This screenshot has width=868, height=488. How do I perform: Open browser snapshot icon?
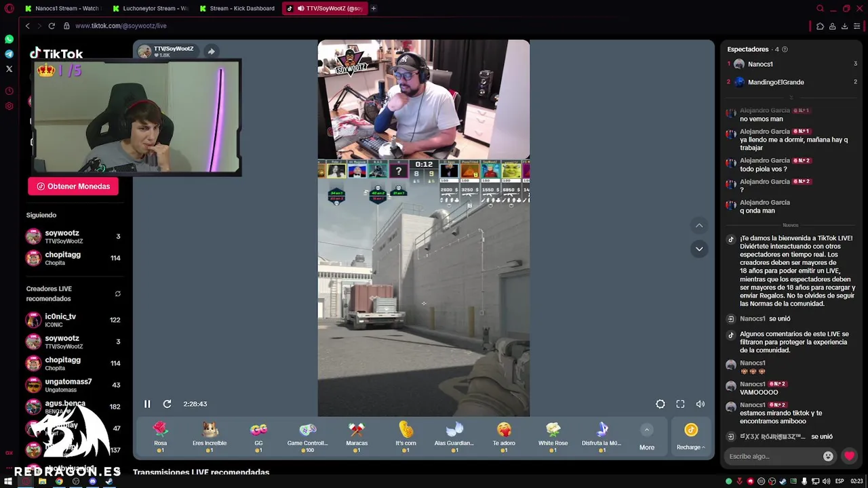pos(832,26)
